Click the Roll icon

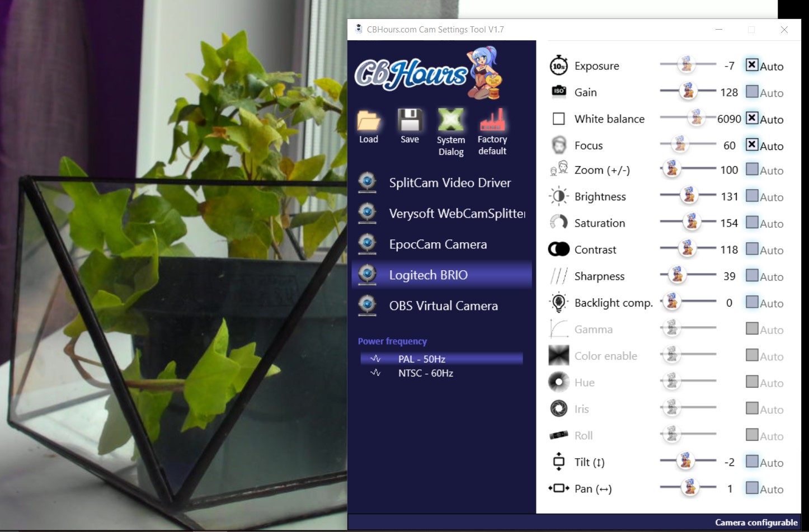tap(558, 435)
